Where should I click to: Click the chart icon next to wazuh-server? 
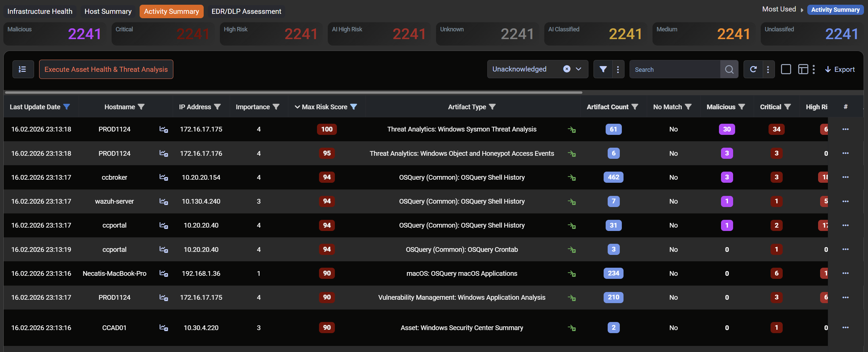tap(164, 201)
